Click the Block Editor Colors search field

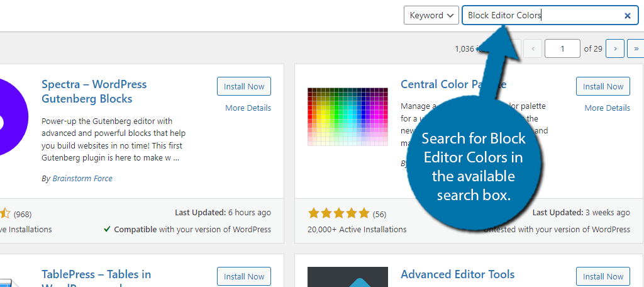point(550,15)
